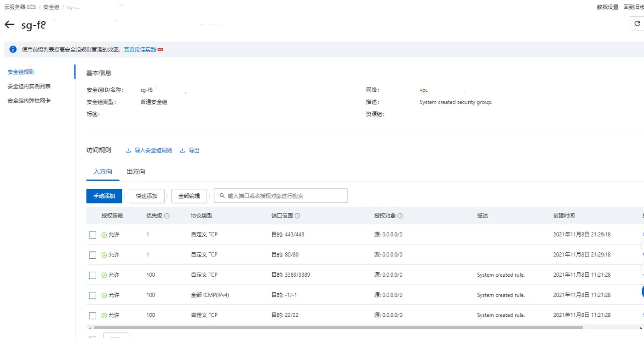
Task: Switch to the 入方向 tab
Action: point(103,172)
